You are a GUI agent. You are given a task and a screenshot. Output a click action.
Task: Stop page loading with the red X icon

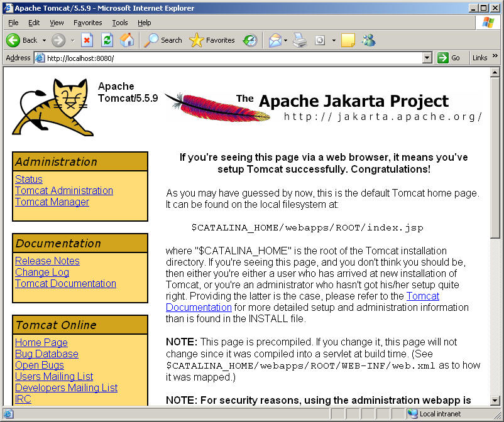click(87, 40)
